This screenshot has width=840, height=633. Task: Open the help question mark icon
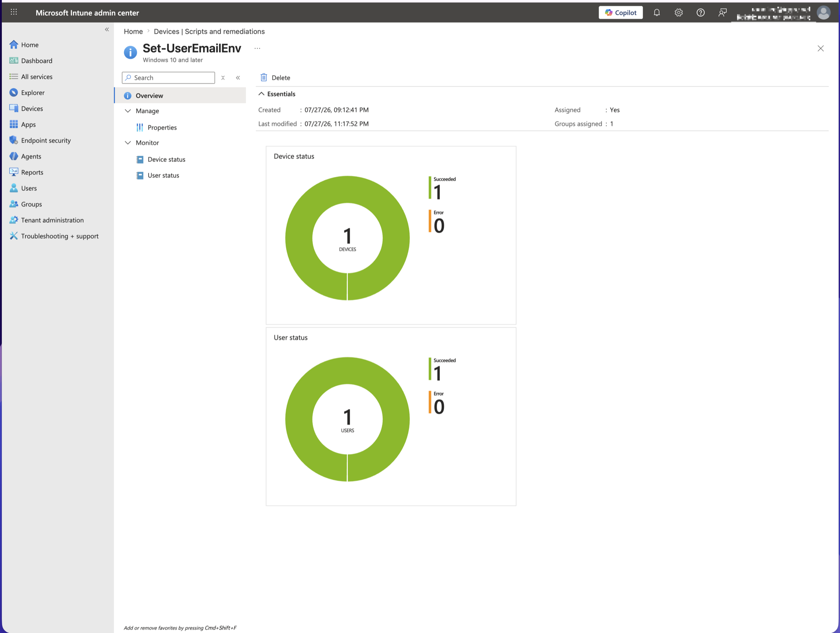point(700,13)
